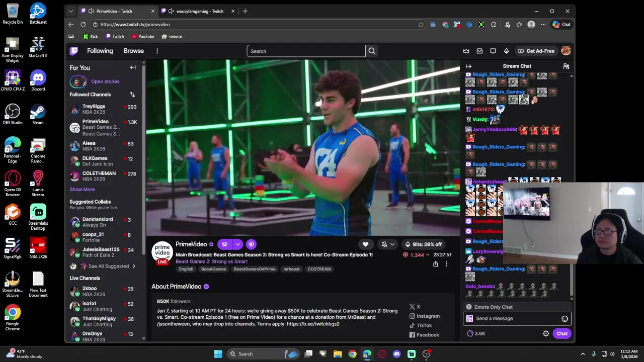Switch to the woozyfamgaming Twitch tab
The height and width of the screenshot is (362, 644).
[x=198, y=11]
